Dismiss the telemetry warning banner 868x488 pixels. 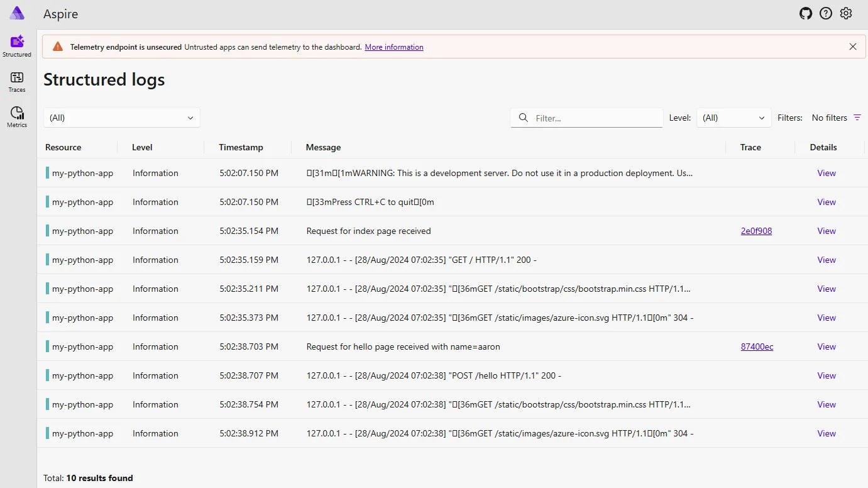853,46
